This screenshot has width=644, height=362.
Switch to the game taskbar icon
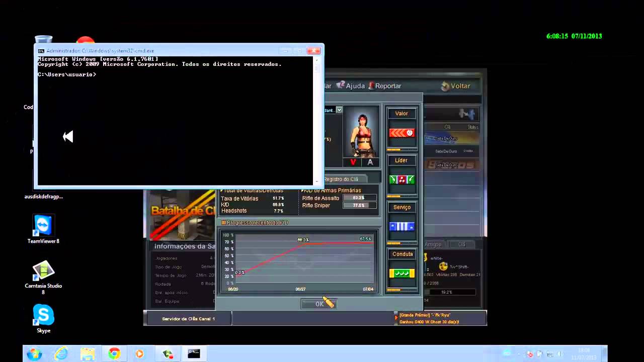click(168, 354)
